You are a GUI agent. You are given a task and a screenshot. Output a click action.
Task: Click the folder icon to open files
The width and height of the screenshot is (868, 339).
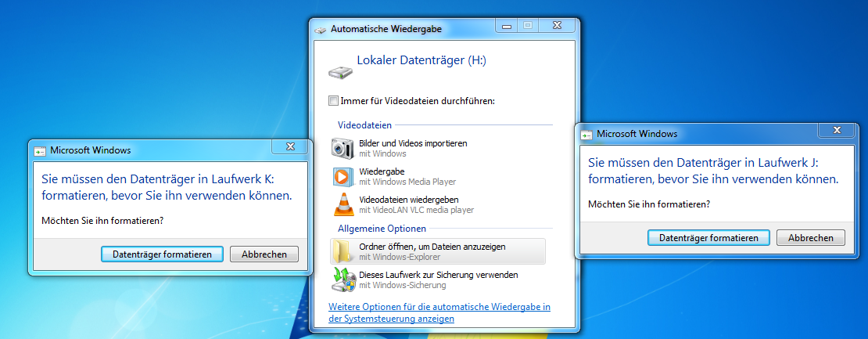(x=343, y=251)
